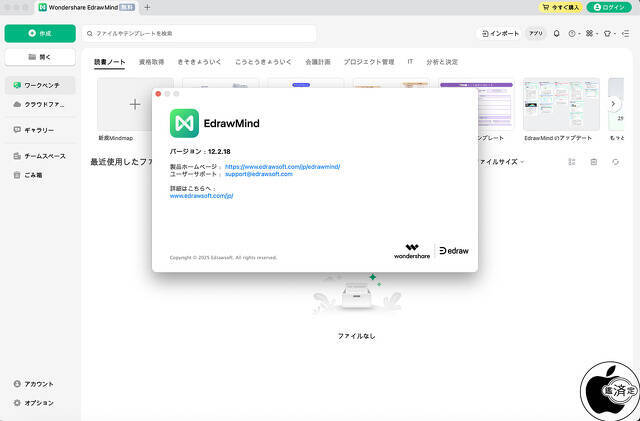
Task: Open the help question mark menu
Action: pyautogui.click(x=573, y=33)
